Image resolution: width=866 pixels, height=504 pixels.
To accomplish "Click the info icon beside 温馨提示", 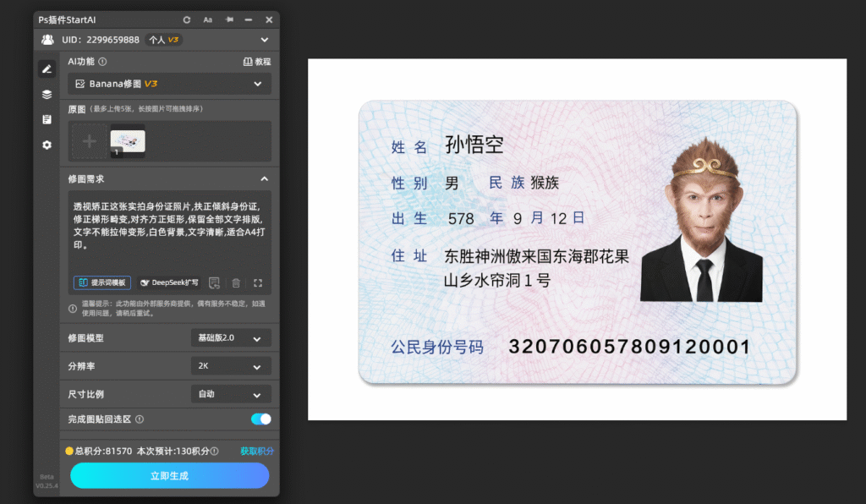I will click(x=73, y=309).
